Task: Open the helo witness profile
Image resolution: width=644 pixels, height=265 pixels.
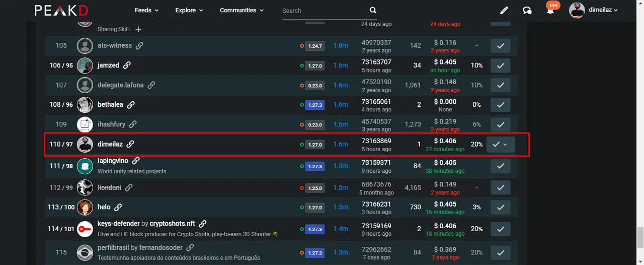Action: coord(104,207)
